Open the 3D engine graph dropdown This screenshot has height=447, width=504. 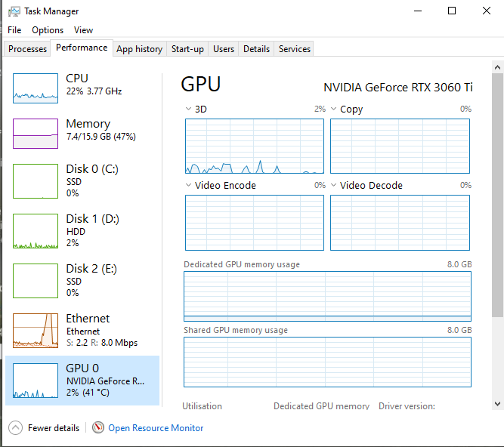coord(189,109)
